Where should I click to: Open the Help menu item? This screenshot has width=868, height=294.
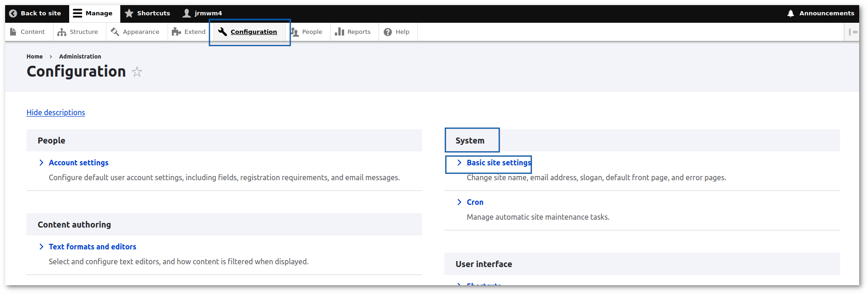point(397,32)
